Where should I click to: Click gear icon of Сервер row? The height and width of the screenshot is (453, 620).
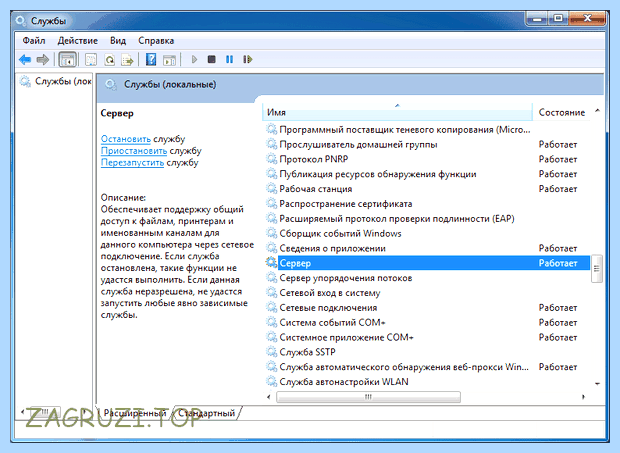[271, 262]
